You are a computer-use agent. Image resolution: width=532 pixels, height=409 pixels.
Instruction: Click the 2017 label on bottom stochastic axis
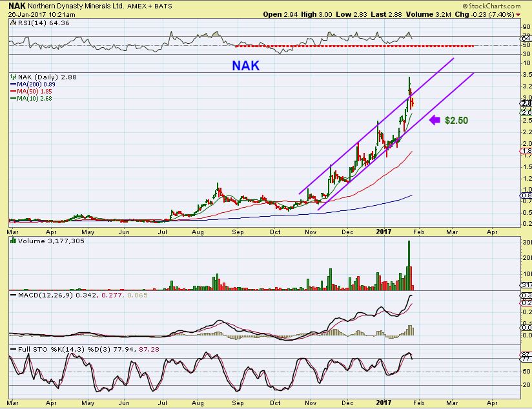(x=384, y=403)
